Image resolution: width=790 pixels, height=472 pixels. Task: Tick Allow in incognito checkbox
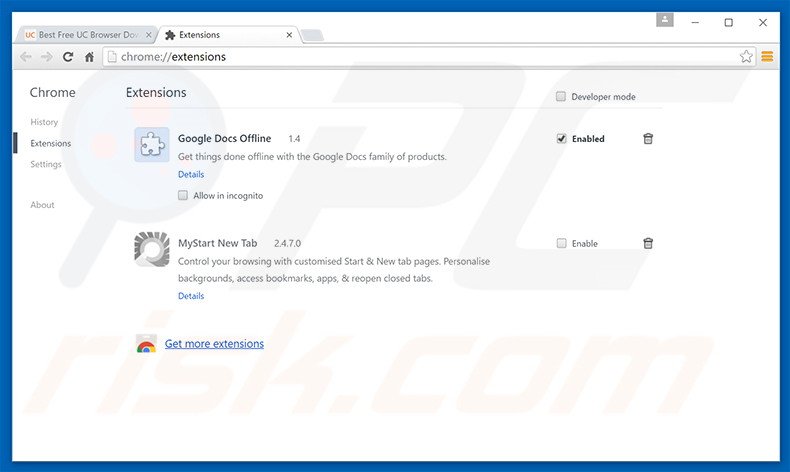coord(183,195)
